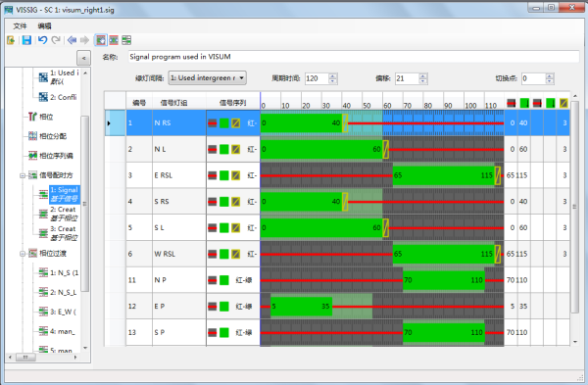The image size is (588, 385).
Task: Collapse the 相位过渡 tree node
Action: point(23,254)
